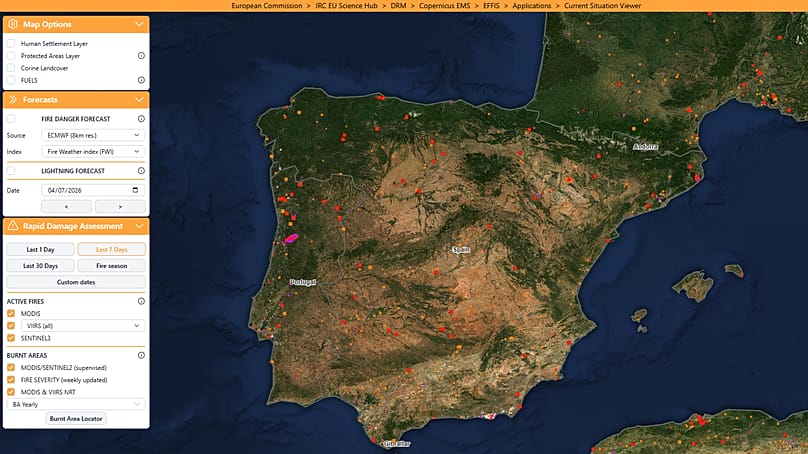
Task: Enable FUELS layer checkbox
Action: pos(11,80)
